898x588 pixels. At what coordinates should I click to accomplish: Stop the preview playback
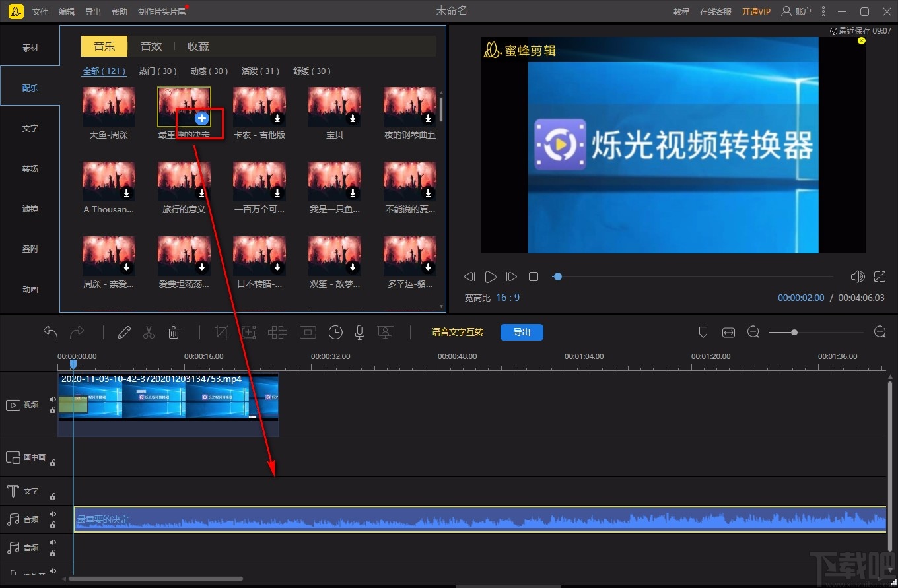pos(534,277)
